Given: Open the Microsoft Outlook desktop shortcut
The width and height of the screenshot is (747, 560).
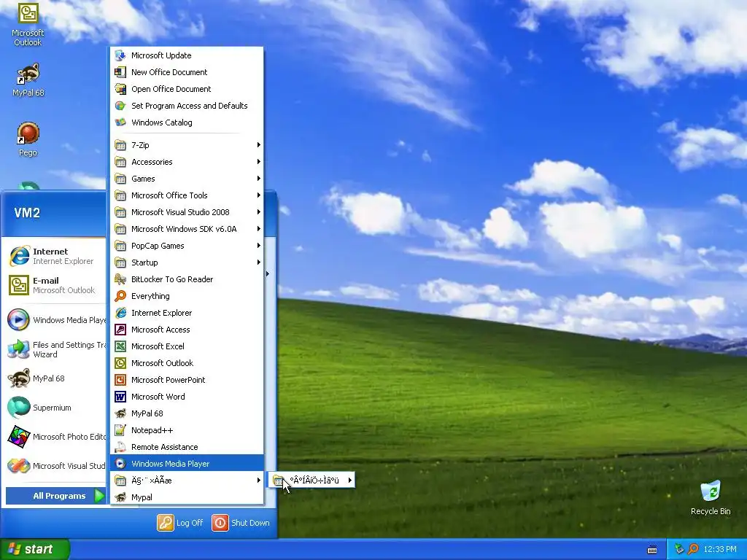Looking at the screenshot, I should click(x=28, y=24).
